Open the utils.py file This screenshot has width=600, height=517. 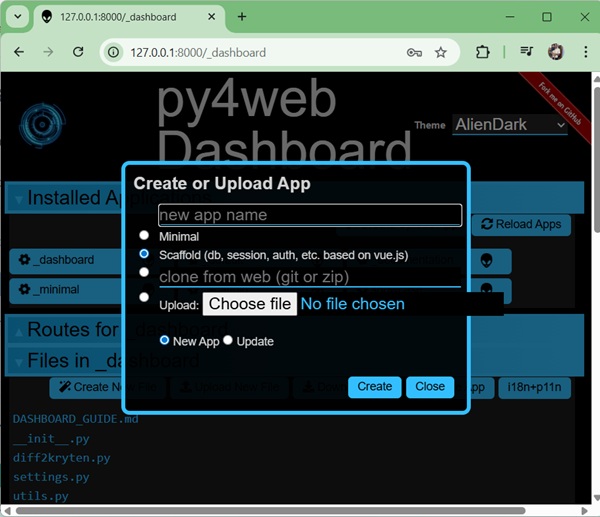[41, 496]
